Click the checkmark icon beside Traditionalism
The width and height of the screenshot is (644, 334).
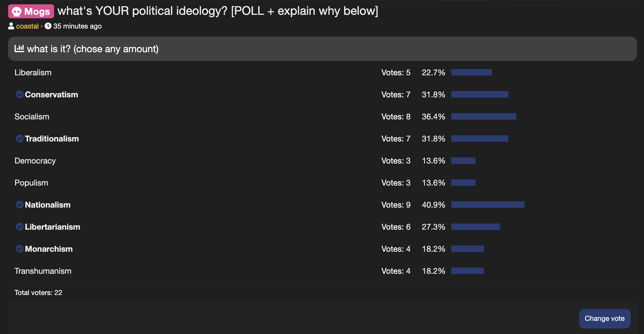pos(19,138)
